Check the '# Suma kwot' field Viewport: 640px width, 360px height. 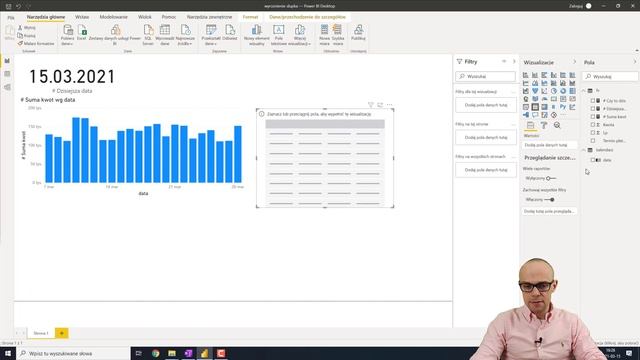[593, 117]
